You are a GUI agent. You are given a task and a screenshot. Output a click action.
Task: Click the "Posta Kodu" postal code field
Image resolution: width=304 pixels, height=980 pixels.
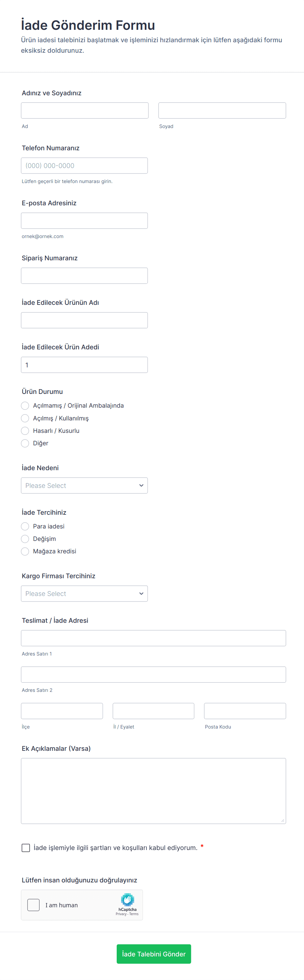(245, 711)
